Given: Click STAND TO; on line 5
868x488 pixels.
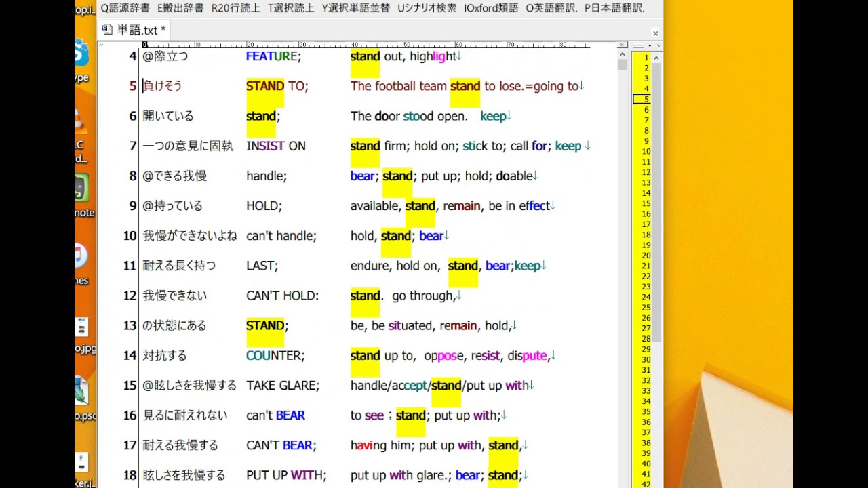Looking at the screenshot, I should (277, 86).
